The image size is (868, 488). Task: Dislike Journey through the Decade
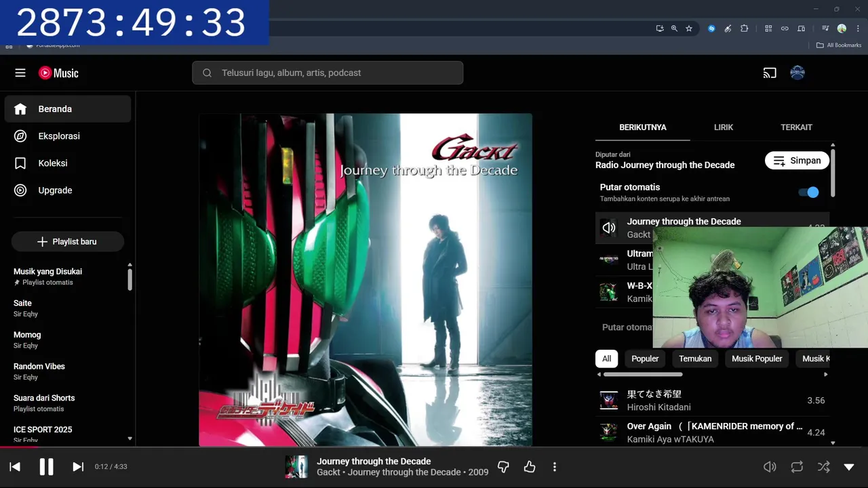coord(503,466)
